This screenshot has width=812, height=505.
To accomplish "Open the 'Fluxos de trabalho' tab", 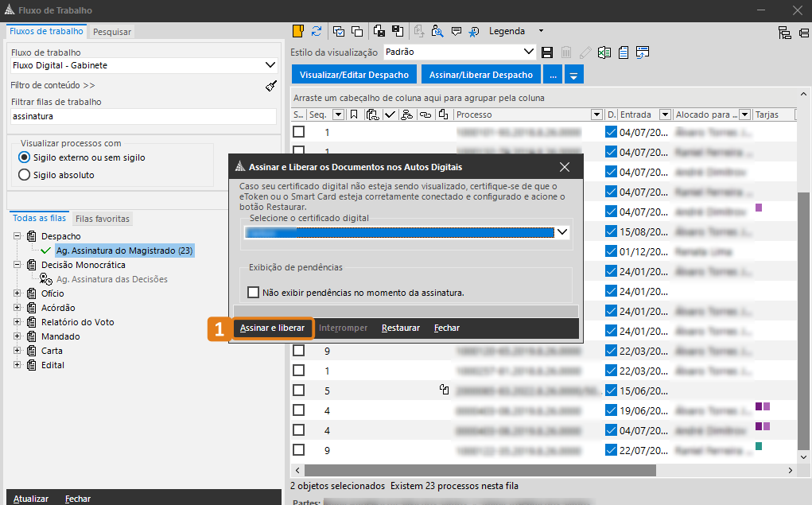I will (x=46, y=31).
